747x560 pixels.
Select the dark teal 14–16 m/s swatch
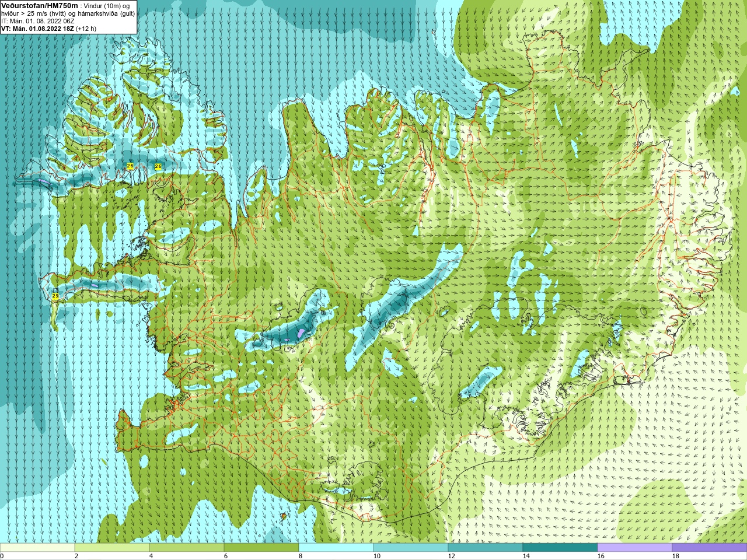point(560,548)
